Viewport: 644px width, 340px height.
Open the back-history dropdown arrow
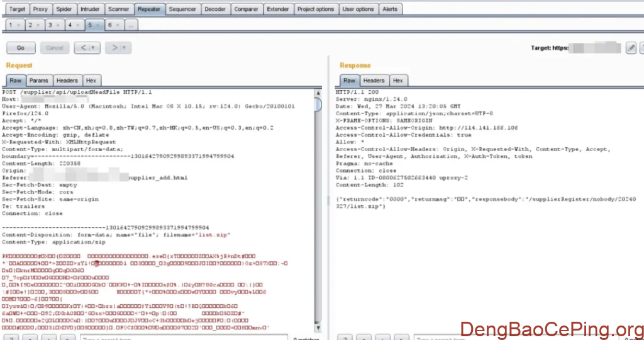pos(94,48)
